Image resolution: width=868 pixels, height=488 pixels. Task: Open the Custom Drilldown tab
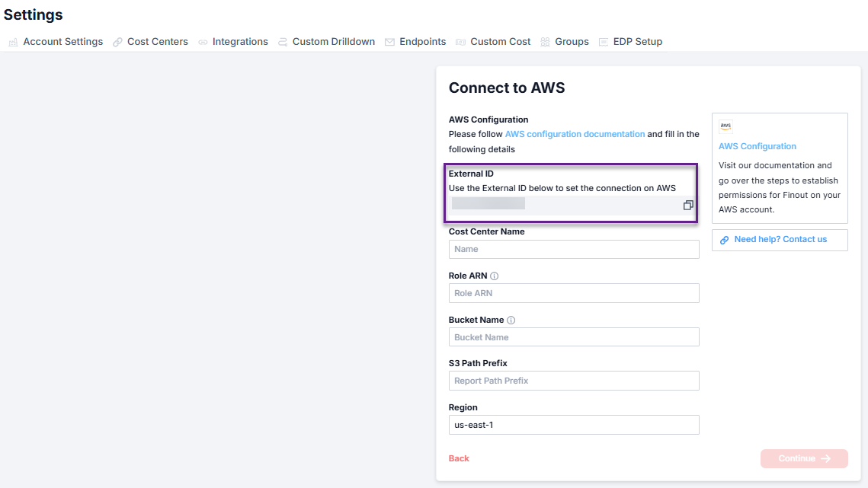(333, 42)
